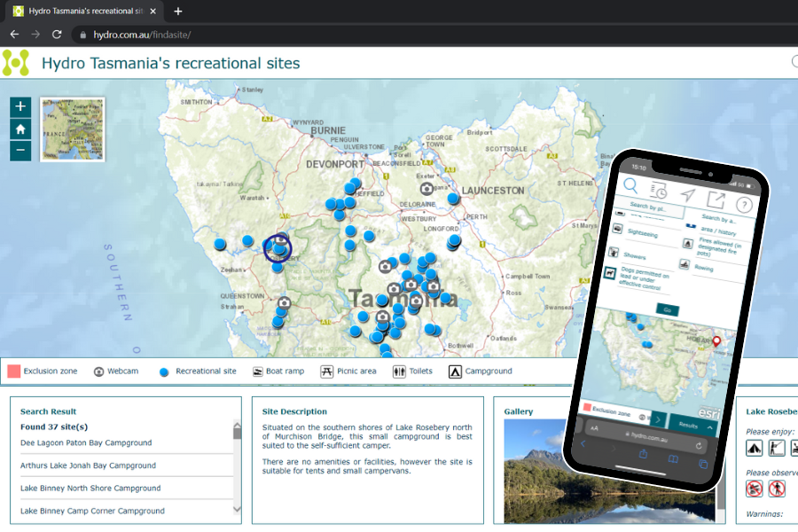Select the Hydro Tasmania's recreational sites browser tab
The image size is (798, 532).
click(84, 12)
